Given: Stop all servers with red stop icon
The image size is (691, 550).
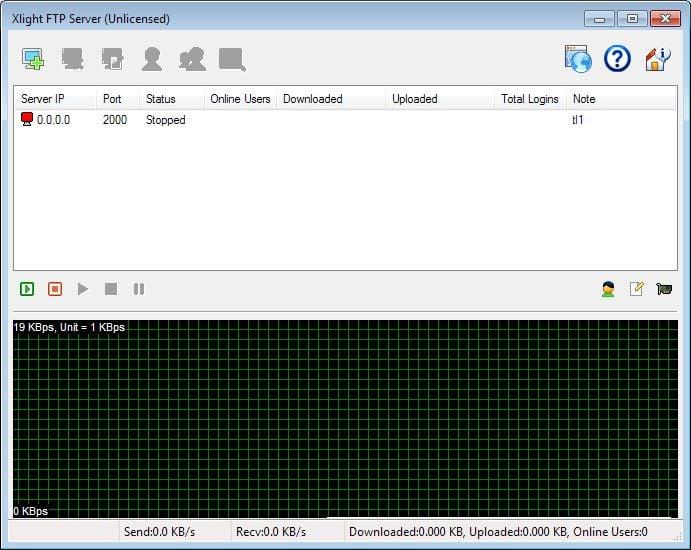Looking at the screenshot, I should click(55, 289).
